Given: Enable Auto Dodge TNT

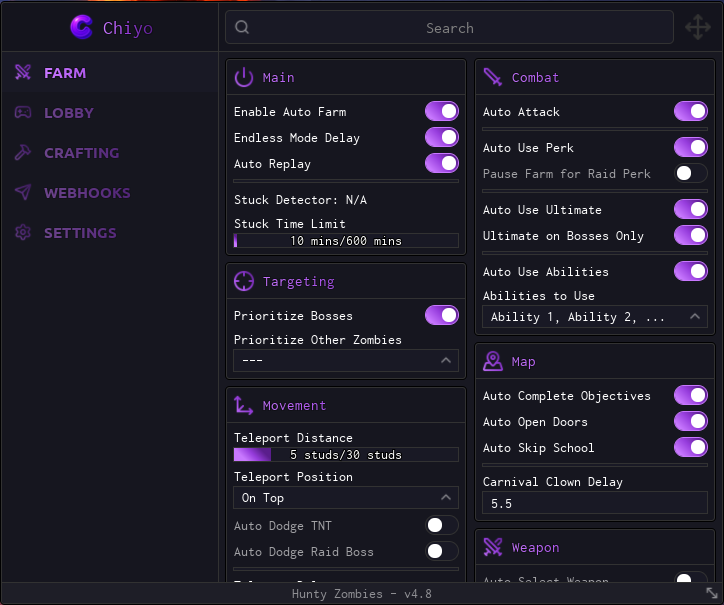Looking at the screenshot, I should pos(442,525).
